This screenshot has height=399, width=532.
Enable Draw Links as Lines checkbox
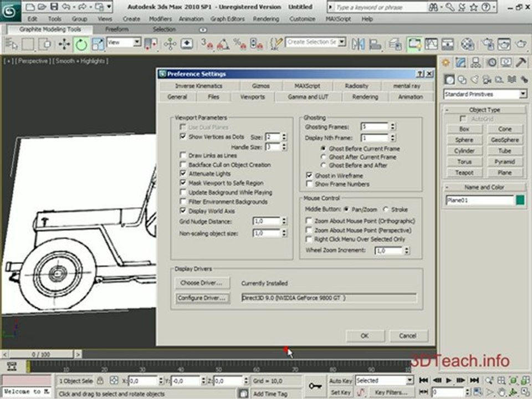(183, 155)
